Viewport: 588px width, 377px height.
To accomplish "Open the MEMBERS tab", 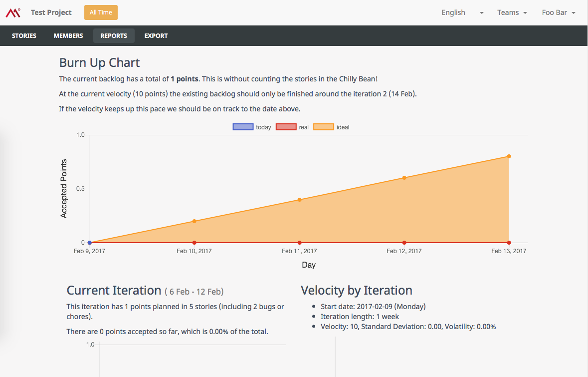I will [x=68, y=35].
